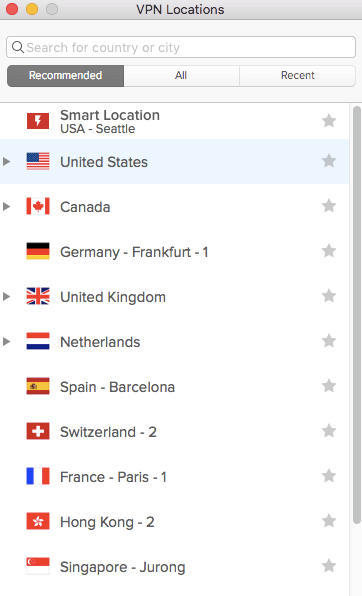Viewport: 362px width, 596px height.
Task: Toggle the favorite star for Canada
Action: click(x=329, y=206)
